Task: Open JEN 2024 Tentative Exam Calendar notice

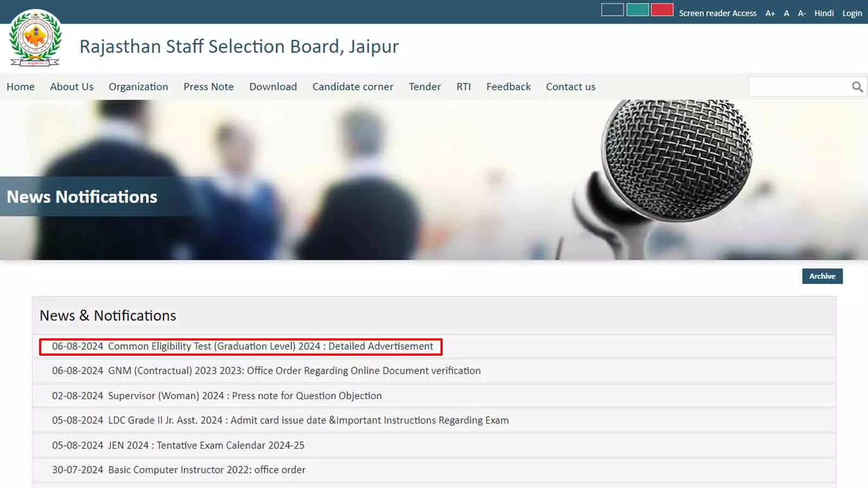Action: [206, 445]
